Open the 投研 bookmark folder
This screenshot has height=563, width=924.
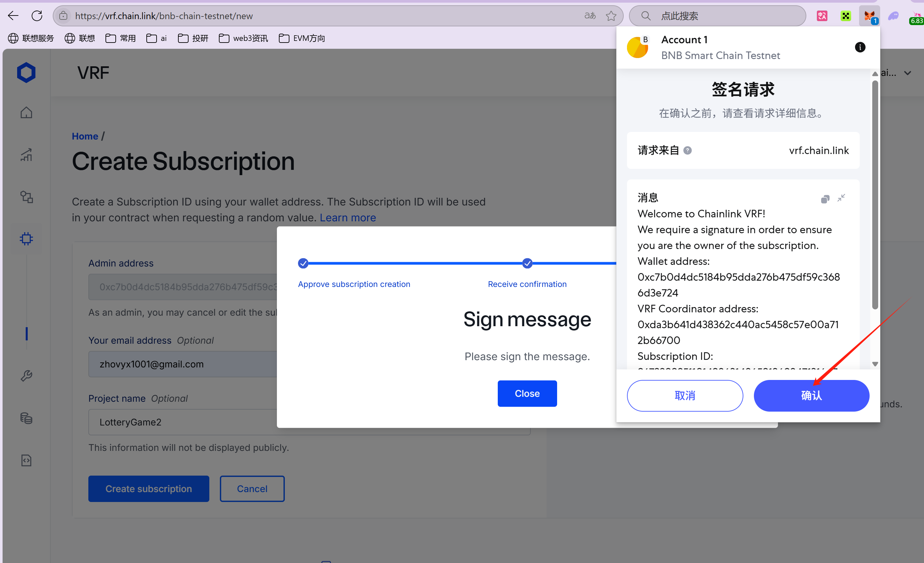[x=193, y=38]
